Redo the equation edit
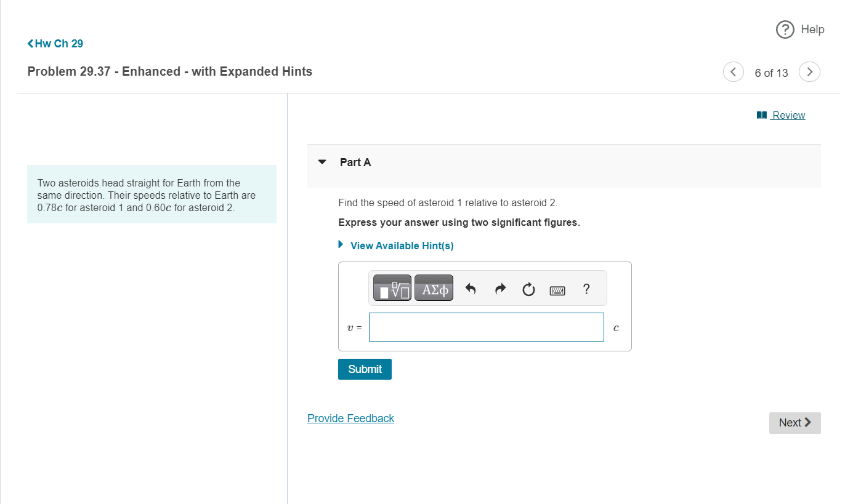Viewport: 853px width, 504px height. [499, 288]
